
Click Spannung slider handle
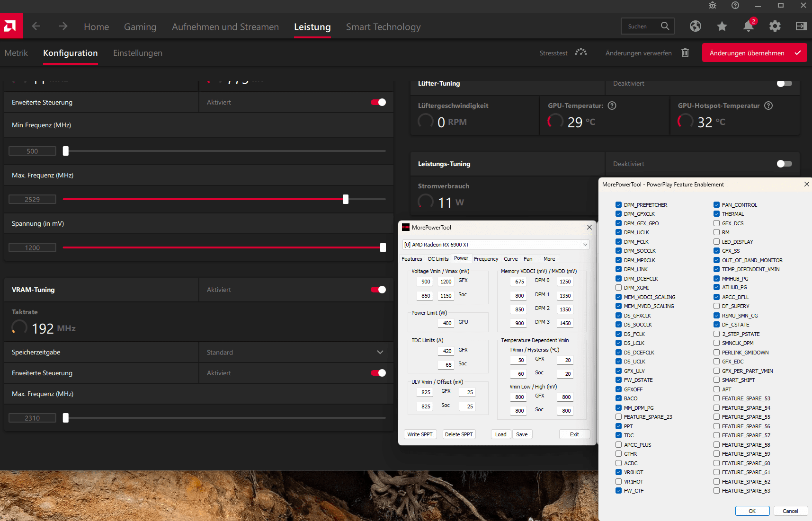tap(383, 247)
